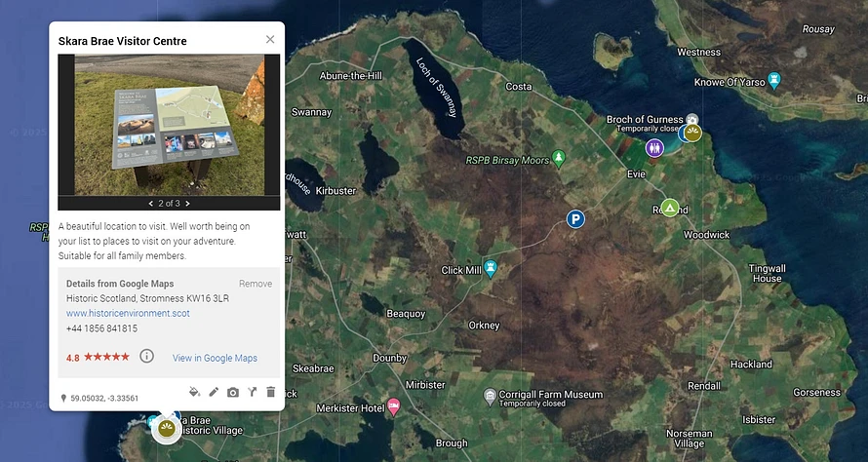Click the Loch of Swannay label
This screenshot has width=868, height=462.
(x=437, y=87)
